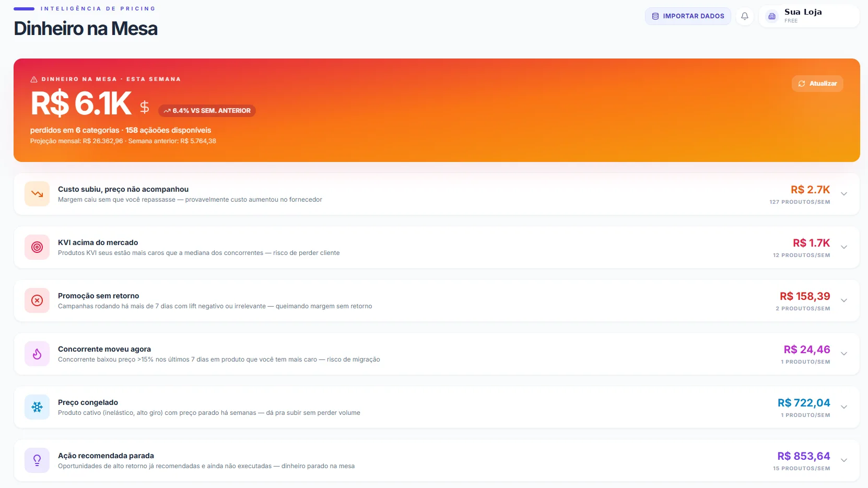Click the R$ 6.1K total amount
Viewport: 868px width, 488px height.
pos(81,103)
